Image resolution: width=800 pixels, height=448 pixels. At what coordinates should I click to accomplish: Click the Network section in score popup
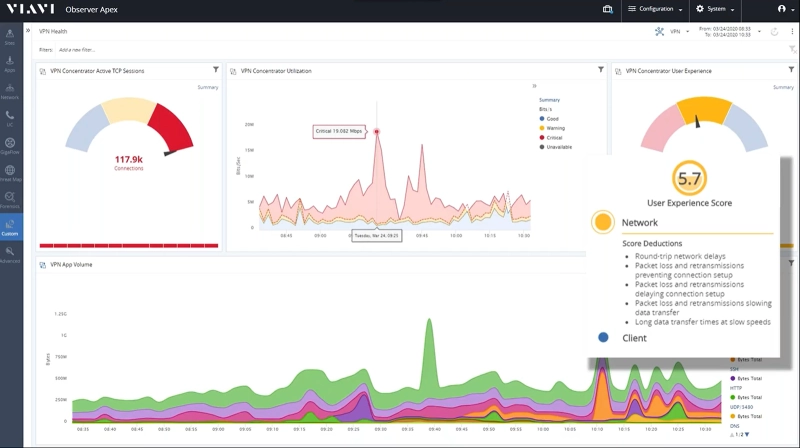coord(640,223)
